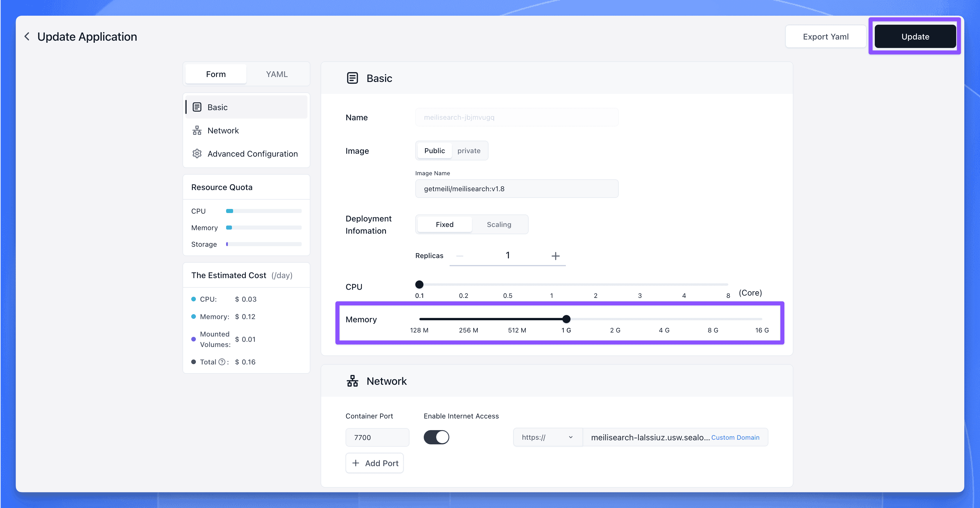980x508 pixels.
Task: Expand the domain URL field
Action: point(647,437)
